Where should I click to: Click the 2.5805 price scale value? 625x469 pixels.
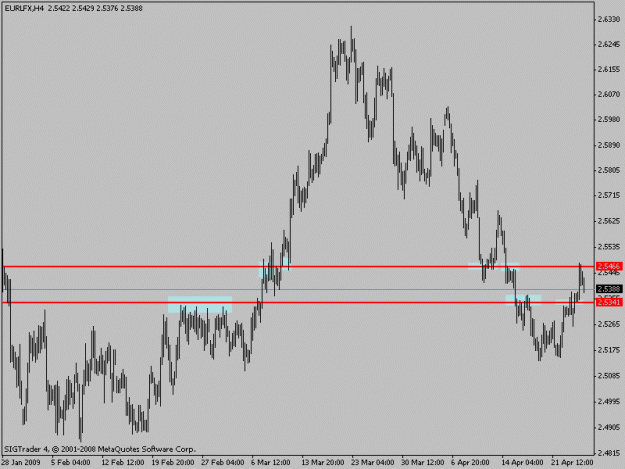(609, 170)
